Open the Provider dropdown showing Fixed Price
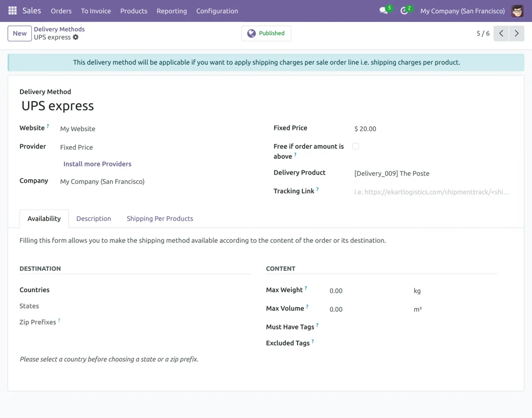Screen dimensions: 532x418 click(x=133, y=147)
